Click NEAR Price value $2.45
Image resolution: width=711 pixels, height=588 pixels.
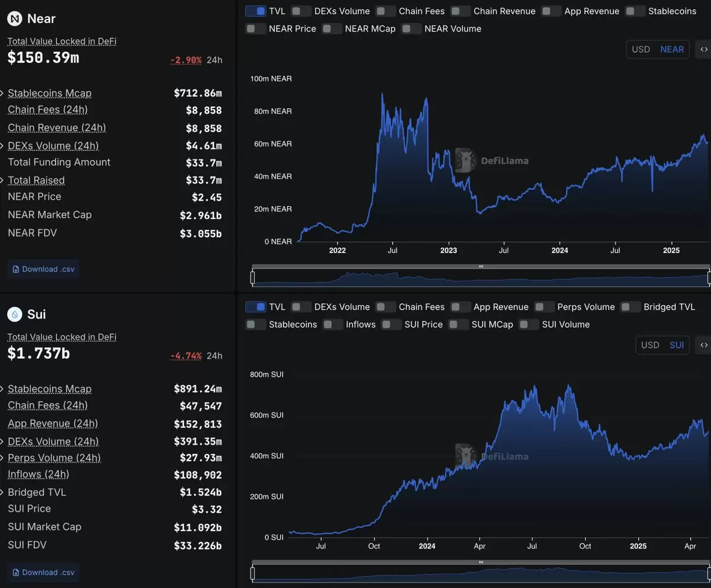(207, 197)
